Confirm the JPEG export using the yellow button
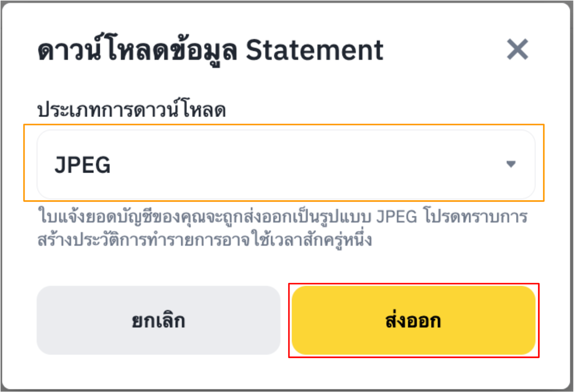This screenshot has height=392, width=574. point(413,320)
